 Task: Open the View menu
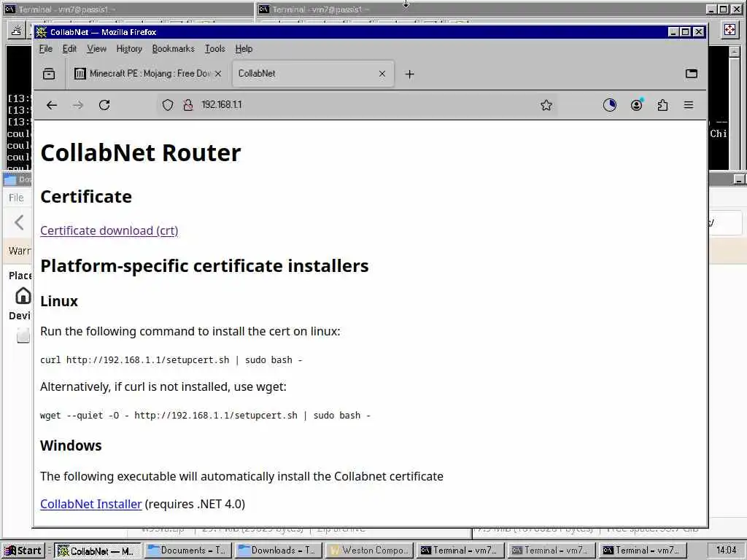(x=97, y=49)
